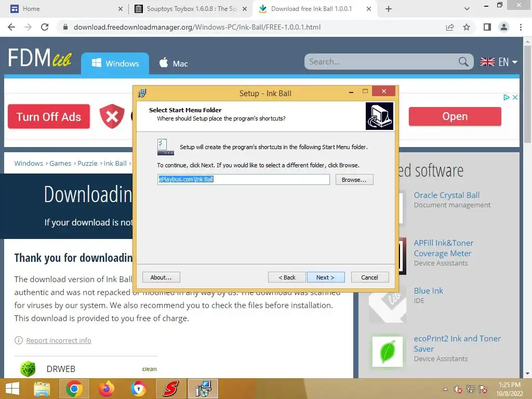532x399 pixels.
Task: Open the Ink Ball breadcrumb link
Action: tap(115, 163)
